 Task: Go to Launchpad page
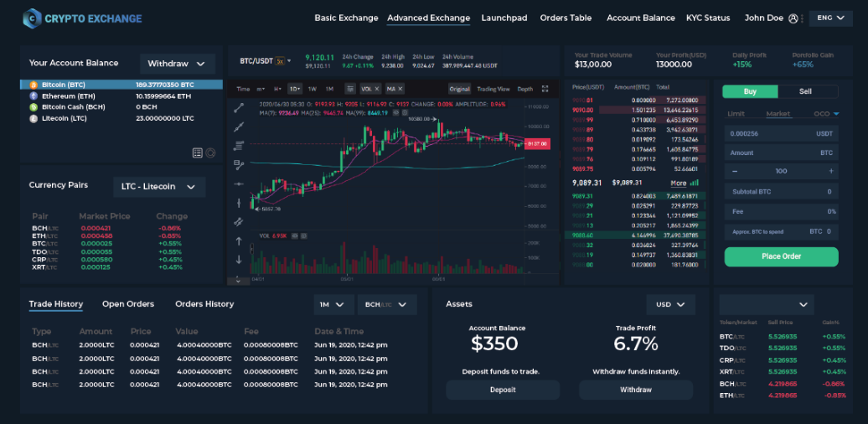504,18
